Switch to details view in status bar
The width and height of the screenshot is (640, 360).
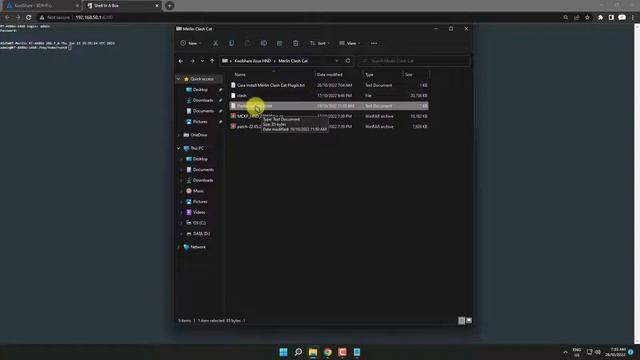(x=462, y=321)
